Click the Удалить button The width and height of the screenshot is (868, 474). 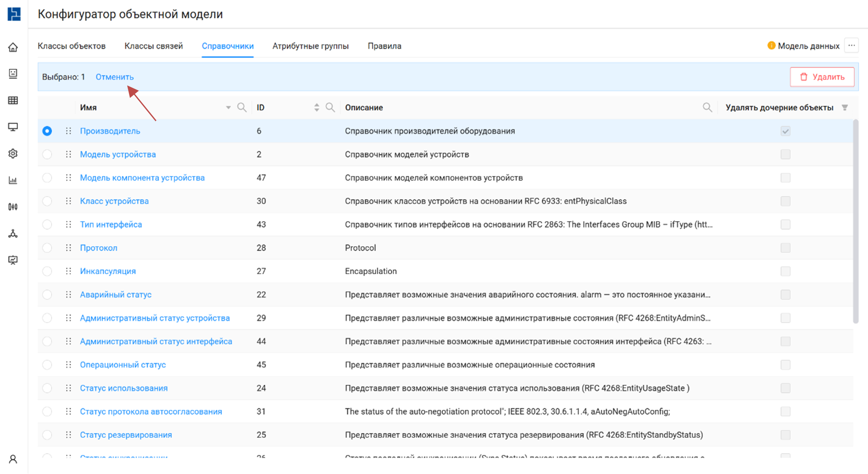coord(822,77)
